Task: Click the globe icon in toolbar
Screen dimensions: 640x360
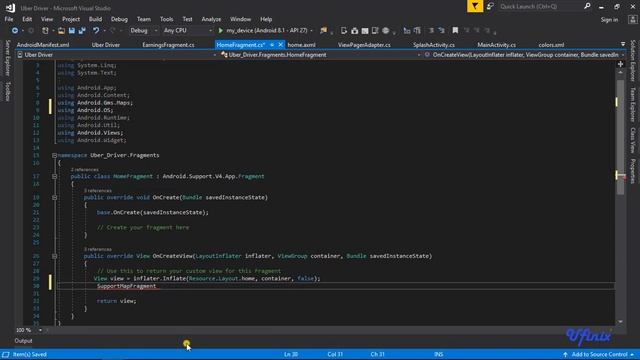Action: 385,31
